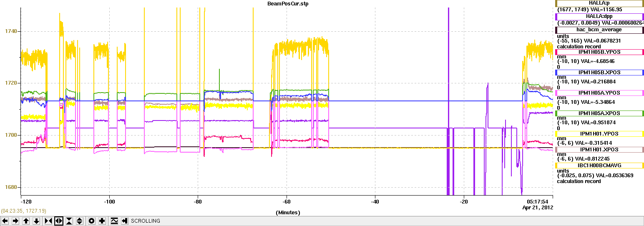This screenshot has width=644, height=226.
Task: Select the IPM1H05B.YPOS curve label
Action: (599, 52)
